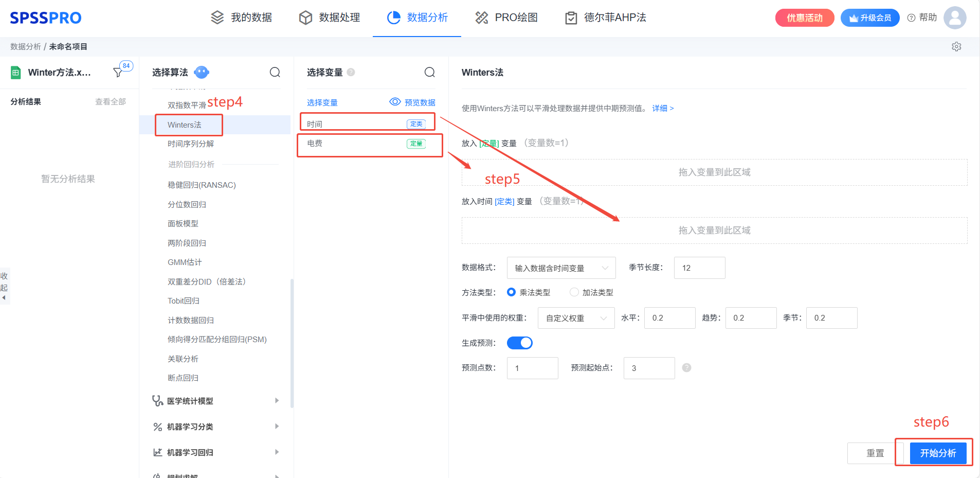Image resolution: width=980 pixels, height=478 pixels.
Task: Open the 详细 link for Winters法
Action: point(663,109)
